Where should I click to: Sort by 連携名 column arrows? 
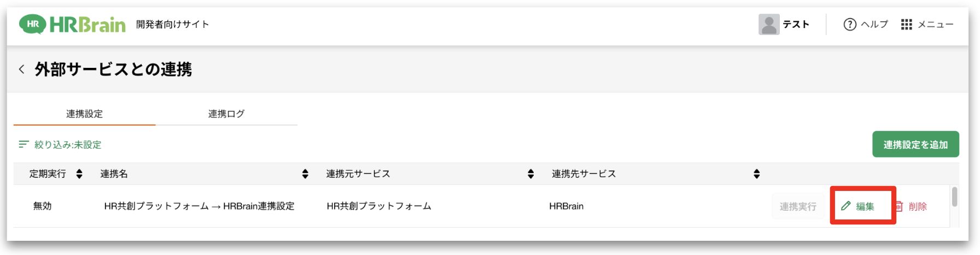pos(305,174)
